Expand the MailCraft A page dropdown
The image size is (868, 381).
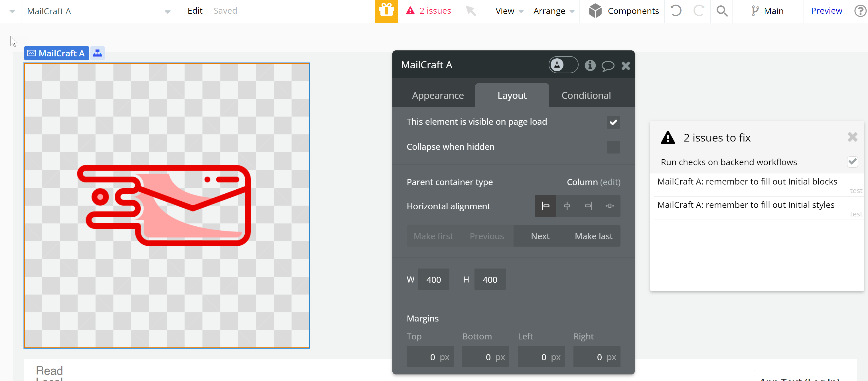pos(167,11)
